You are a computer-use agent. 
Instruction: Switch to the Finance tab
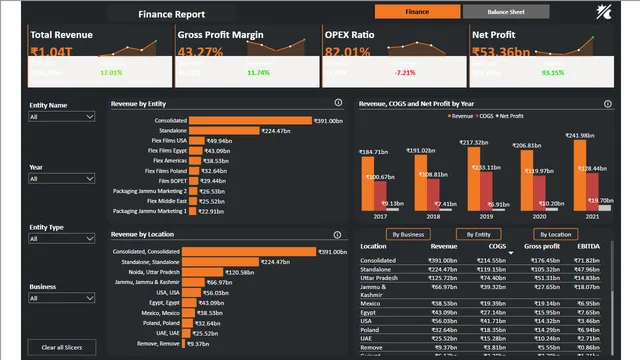click(x=417, y=12)
